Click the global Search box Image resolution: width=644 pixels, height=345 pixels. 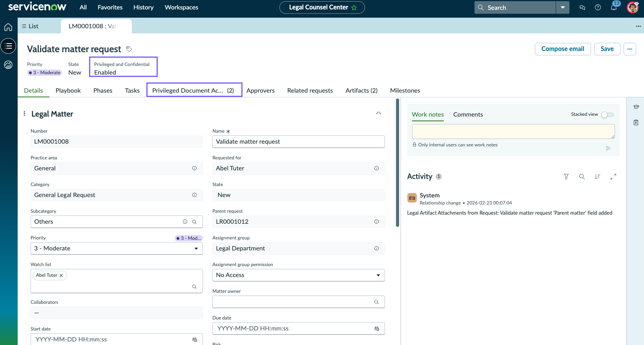515,7
